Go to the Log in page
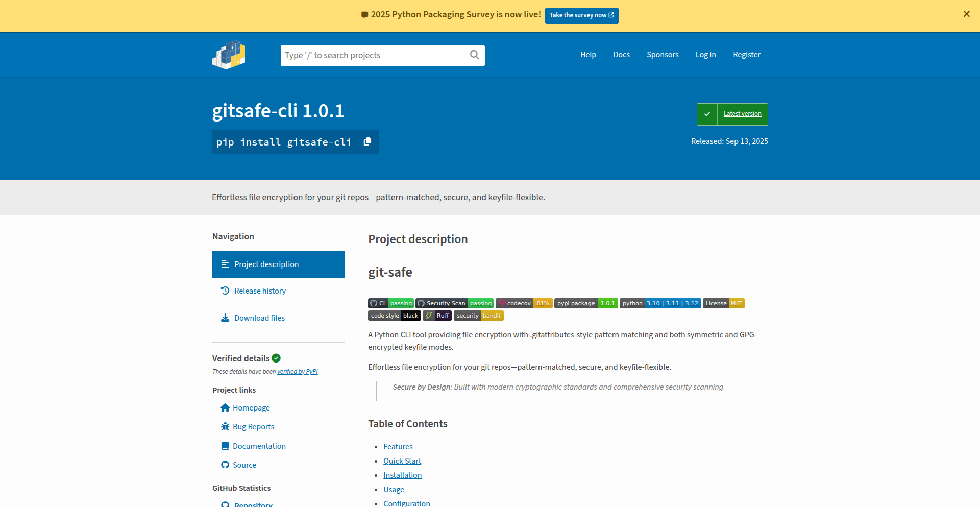Image resolution: width=980 pixels, height=507 pixels. [705, 55]
